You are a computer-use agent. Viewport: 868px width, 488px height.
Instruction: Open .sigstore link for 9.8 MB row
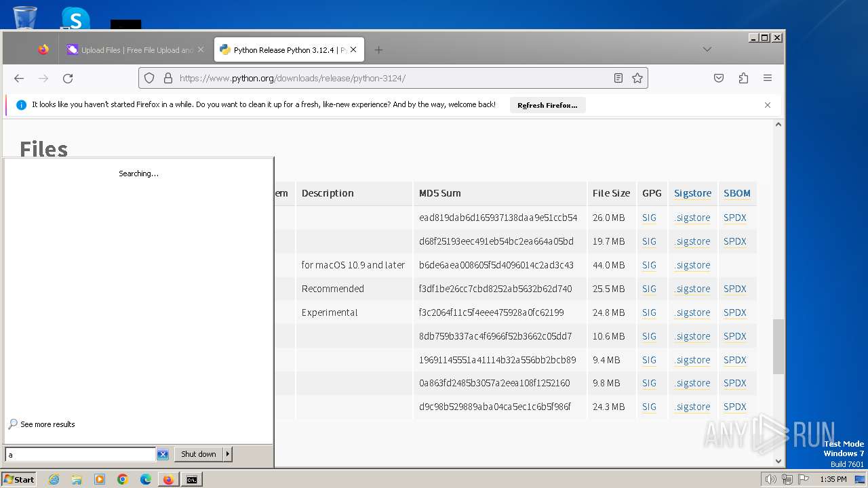point(692,383)
